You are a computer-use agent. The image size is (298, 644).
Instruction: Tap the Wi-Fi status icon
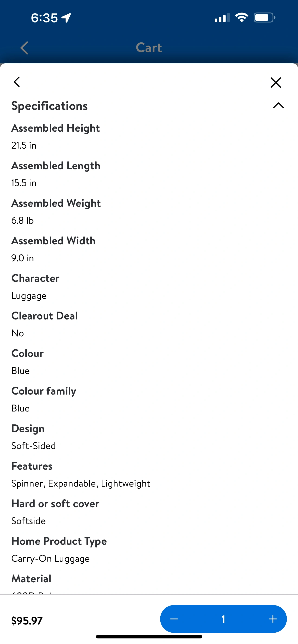(x=241, y=17)
